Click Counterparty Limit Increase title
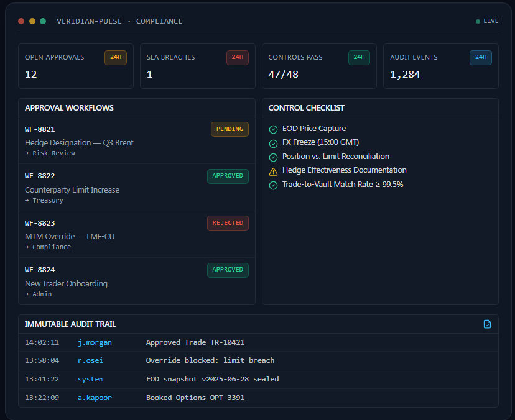Image resolution: width=515 pixels, height=420 pixels. (x=72, y=190)
